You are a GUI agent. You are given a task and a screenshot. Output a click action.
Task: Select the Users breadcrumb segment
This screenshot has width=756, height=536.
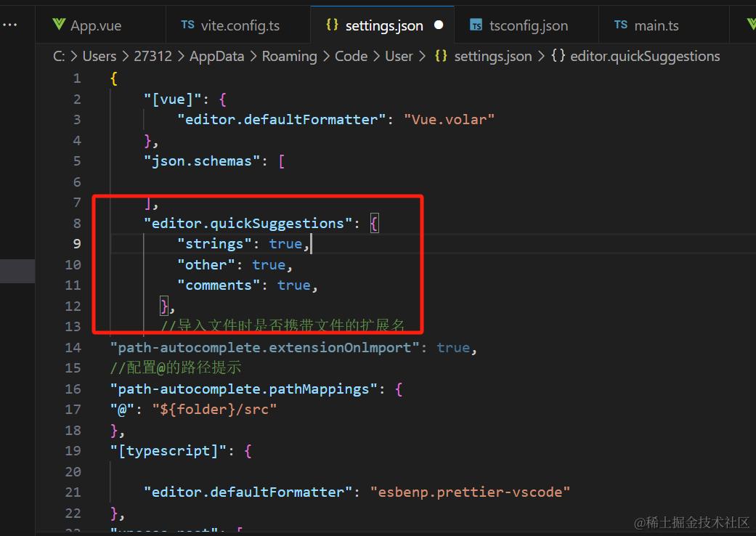[x=99, y=57]
